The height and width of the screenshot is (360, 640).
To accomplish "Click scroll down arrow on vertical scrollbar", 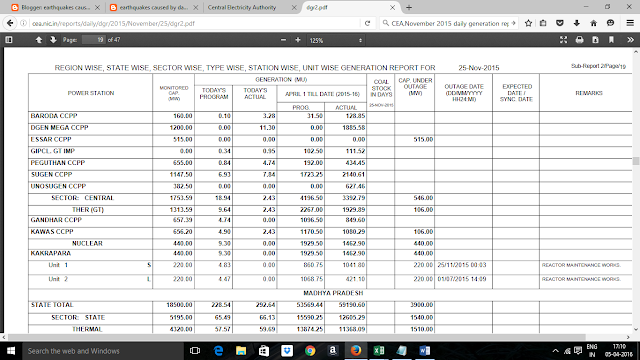I will coord(636,329).
